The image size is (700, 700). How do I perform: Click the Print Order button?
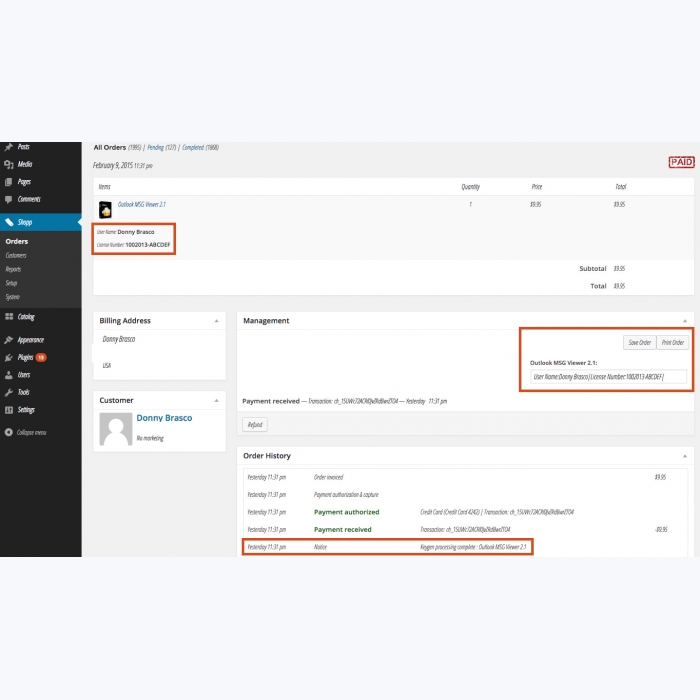pos(672,342)
